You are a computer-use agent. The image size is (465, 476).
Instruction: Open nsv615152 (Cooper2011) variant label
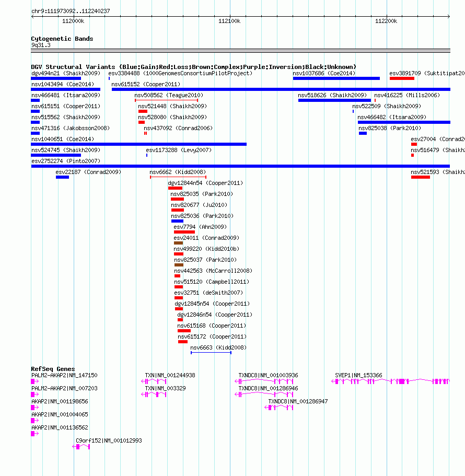[146, 84]
